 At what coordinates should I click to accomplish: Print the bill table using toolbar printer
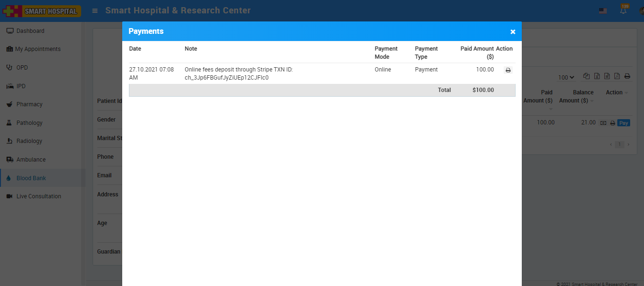[627, 76]
